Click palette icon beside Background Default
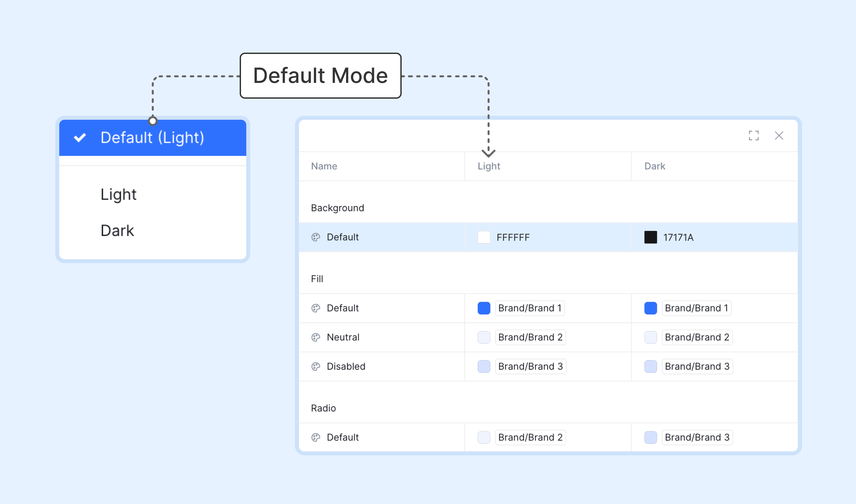The width and height of the screenshot is (856, 504). (x=316, y=237)
